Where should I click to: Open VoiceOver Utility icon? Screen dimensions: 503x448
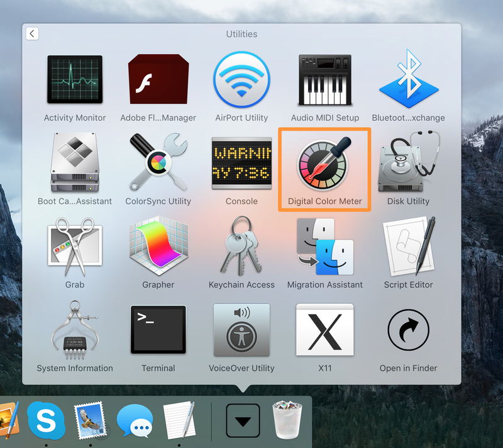coord(241,330)
